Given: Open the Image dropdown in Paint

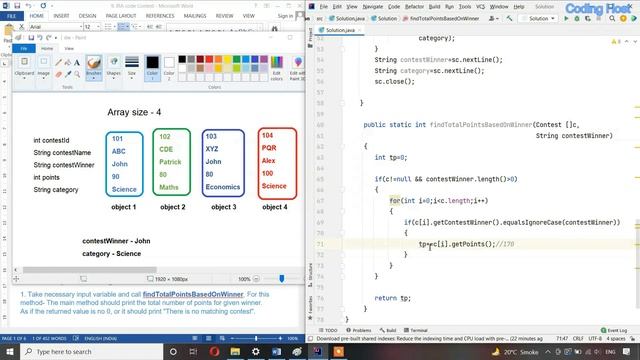Looking at the screenshot, I should (43, 68).
